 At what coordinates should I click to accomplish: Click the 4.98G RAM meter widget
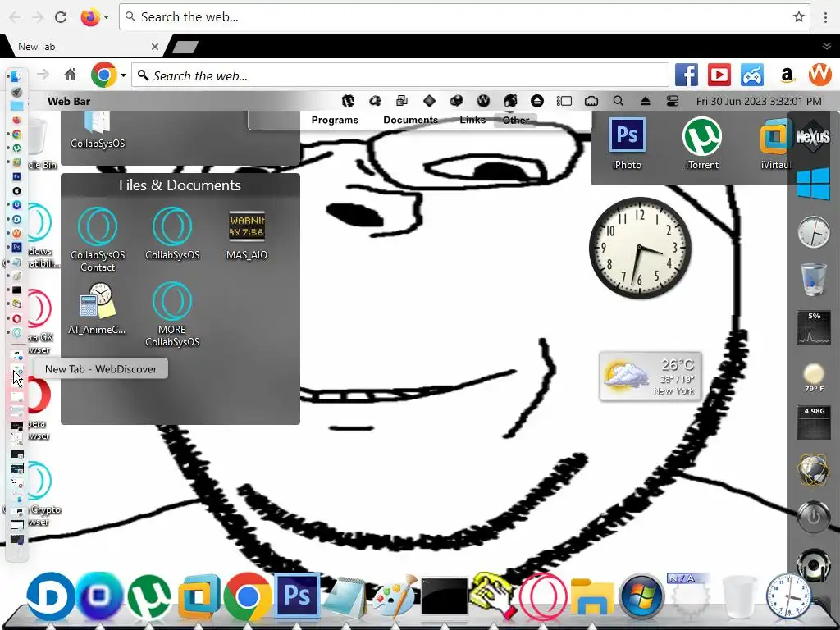pyautogui.click(x=813, y=422)
